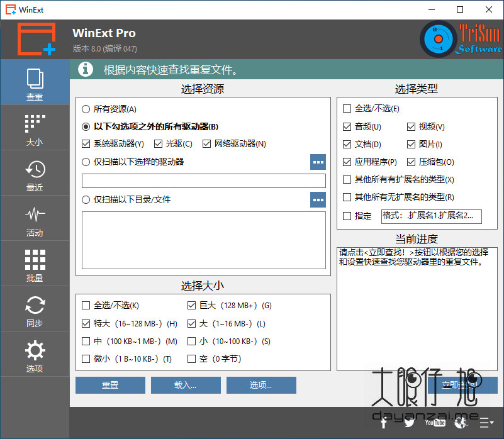Click the selected drives text field

pyautogui.click(x=204, y=181)
